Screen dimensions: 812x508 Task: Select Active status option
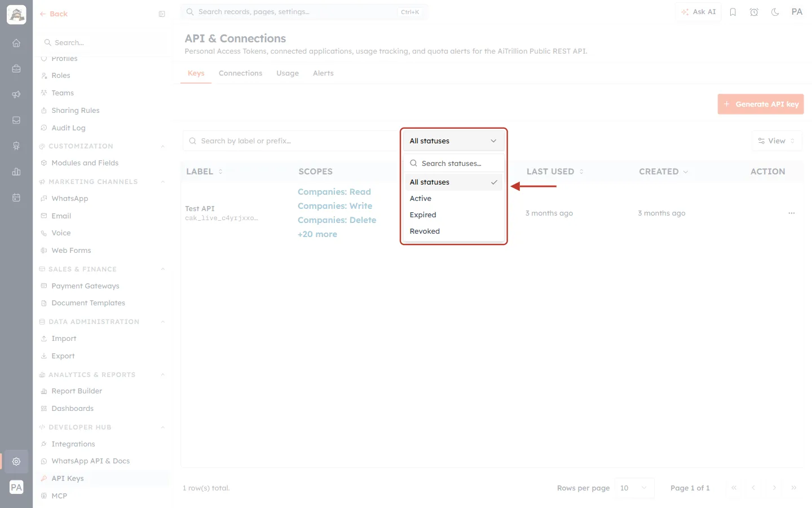coord(453,199)
